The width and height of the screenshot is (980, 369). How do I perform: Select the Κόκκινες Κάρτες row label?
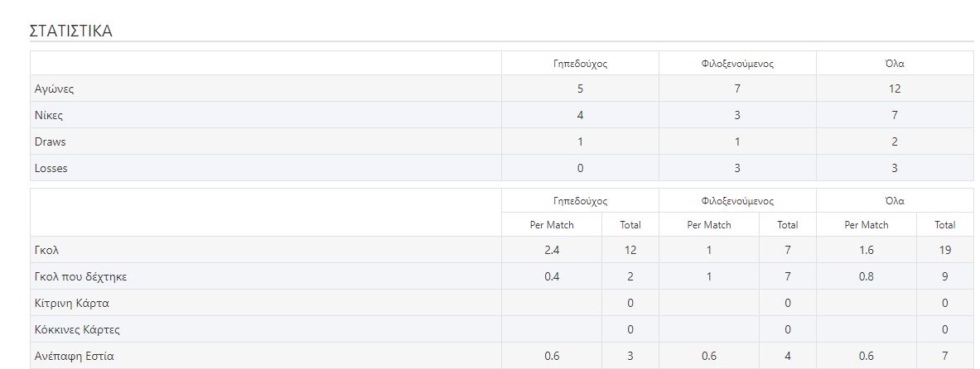77,330
